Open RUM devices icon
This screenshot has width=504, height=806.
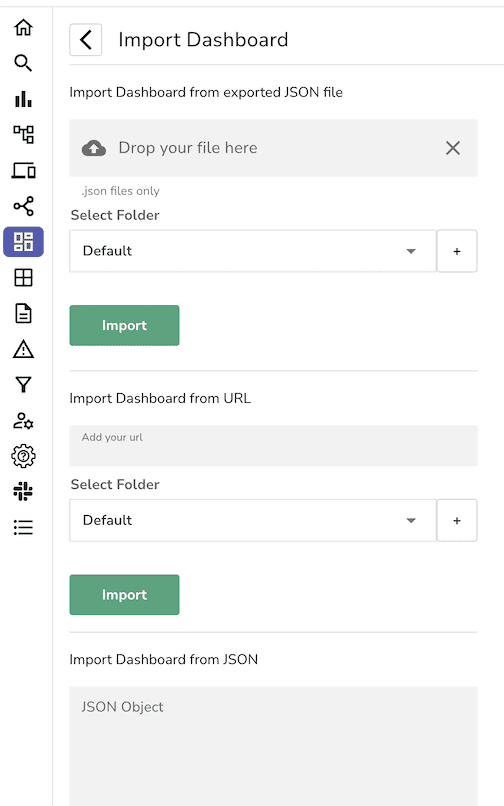click(23, 170)
